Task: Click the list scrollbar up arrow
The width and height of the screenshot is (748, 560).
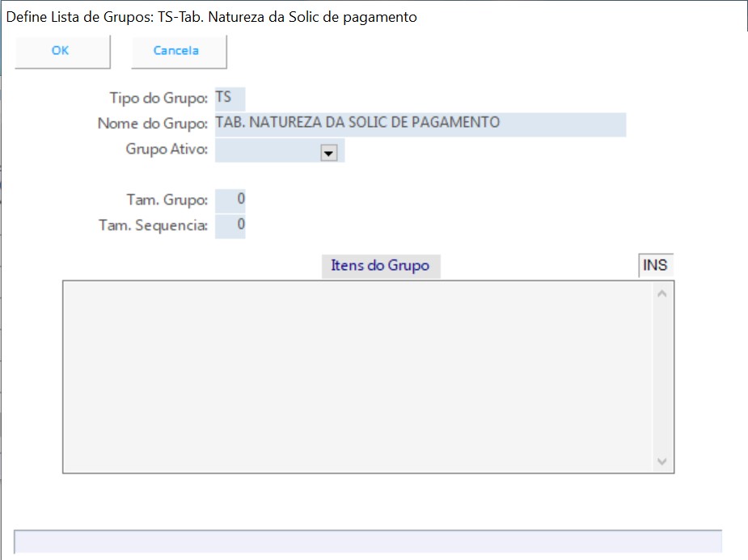Action: (x=662, y=293)
